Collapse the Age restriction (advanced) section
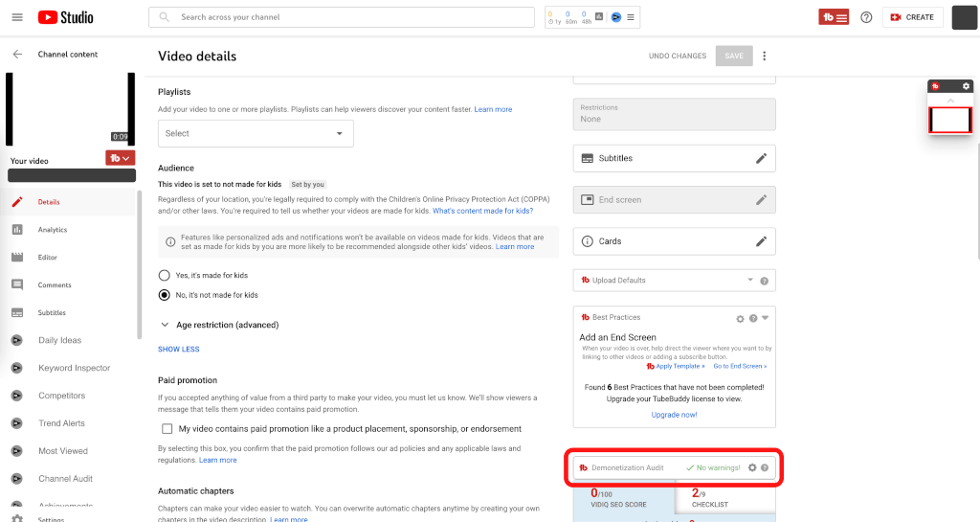980x522 pixels. pyautogui.click(x=165, y=325)
